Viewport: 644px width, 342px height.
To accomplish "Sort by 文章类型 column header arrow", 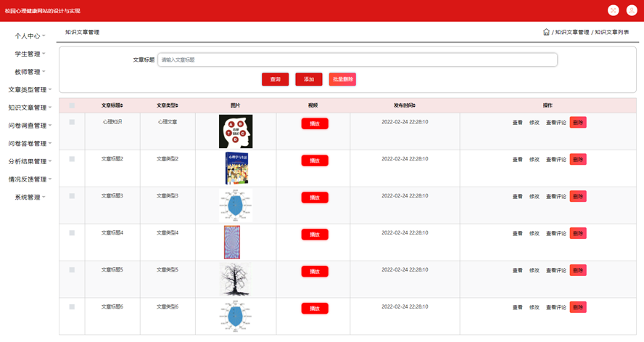I will coord(177,106).
